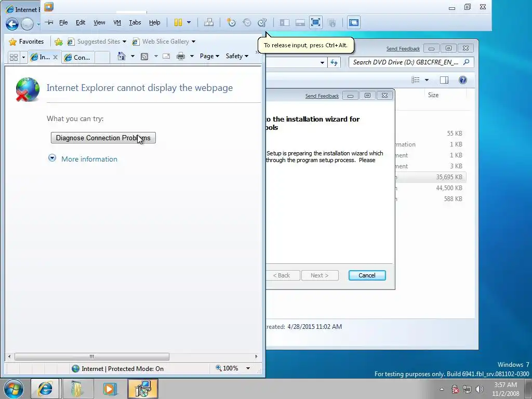Show hidden system tray icons
The width and height of the screenshot is (532, 399).
tap(442, 389)
